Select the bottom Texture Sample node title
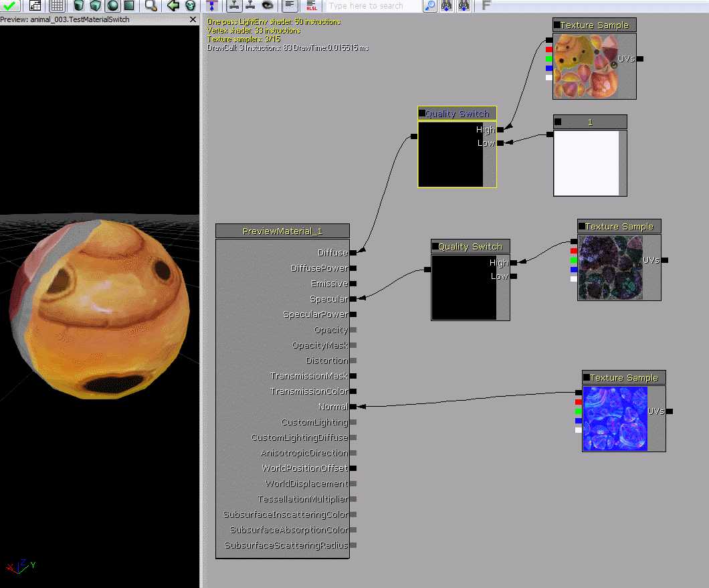 [x=623, y=378]
